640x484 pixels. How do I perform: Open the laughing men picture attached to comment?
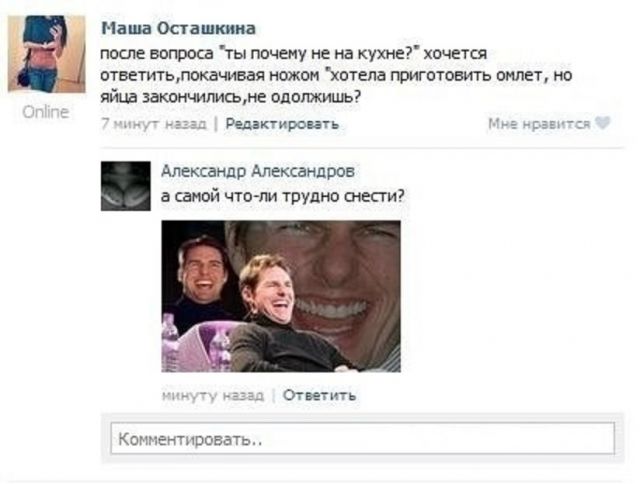point(281,296)
